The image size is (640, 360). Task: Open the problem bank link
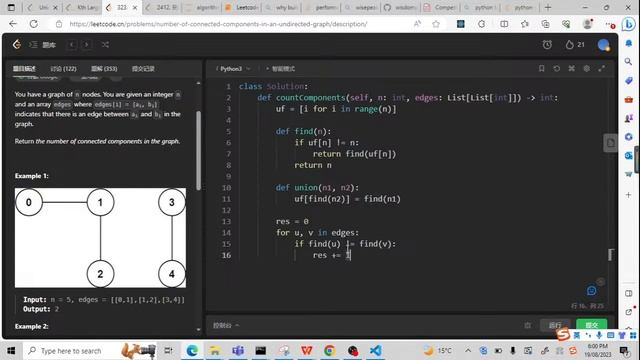(x=49, y=44)
